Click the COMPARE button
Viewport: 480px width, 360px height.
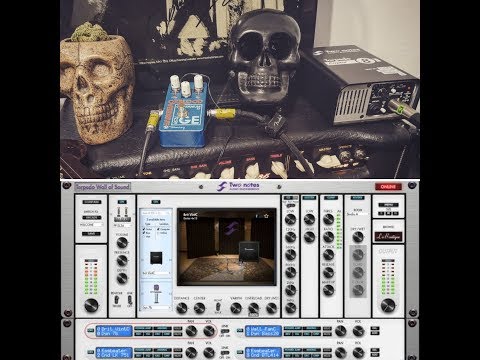click(92, 202)
